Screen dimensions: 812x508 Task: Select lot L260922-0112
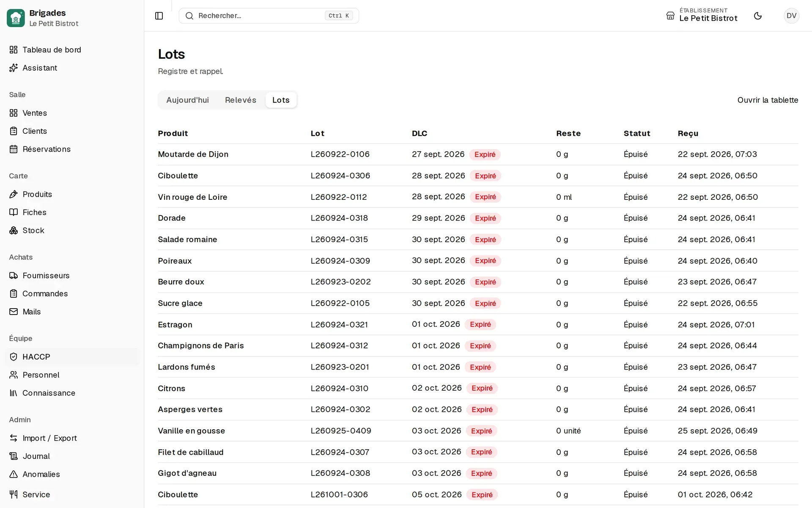tap(339, 197)
